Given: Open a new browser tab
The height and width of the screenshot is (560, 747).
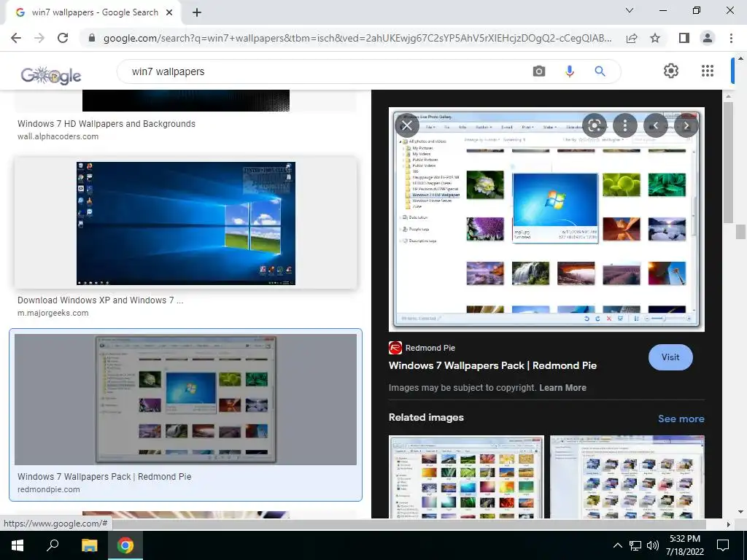Looking at the screenshot, I should pyautogui.click(x=197, y=13).
